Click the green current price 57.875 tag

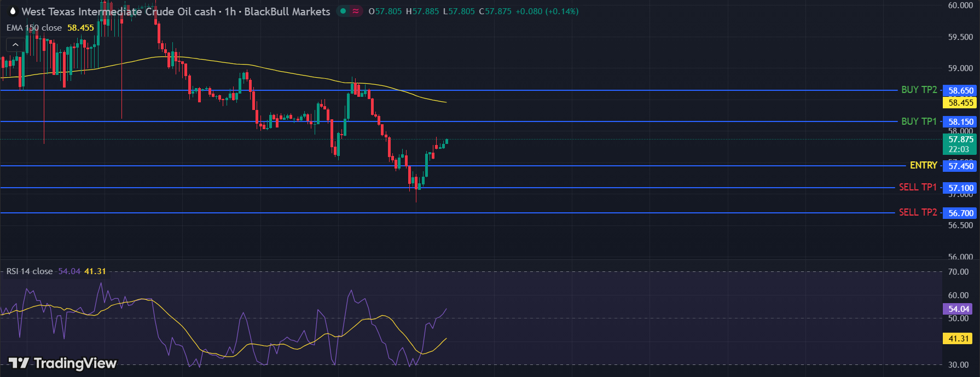tap(959, 143)
